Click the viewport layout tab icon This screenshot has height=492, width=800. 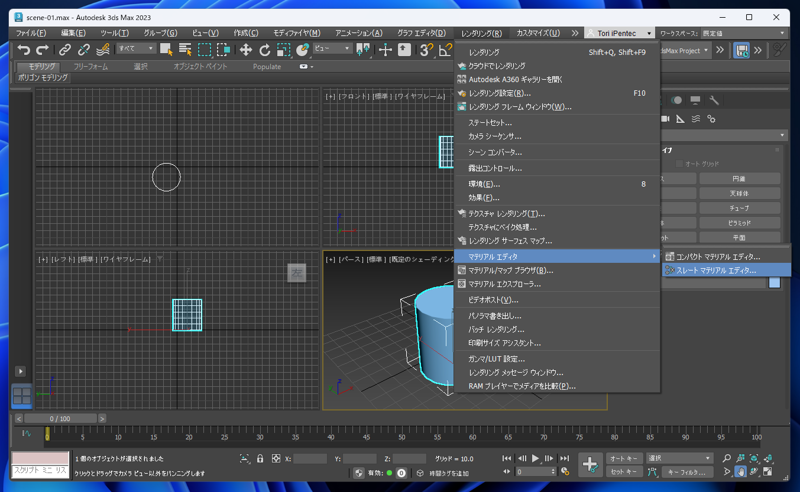[22, 396]
